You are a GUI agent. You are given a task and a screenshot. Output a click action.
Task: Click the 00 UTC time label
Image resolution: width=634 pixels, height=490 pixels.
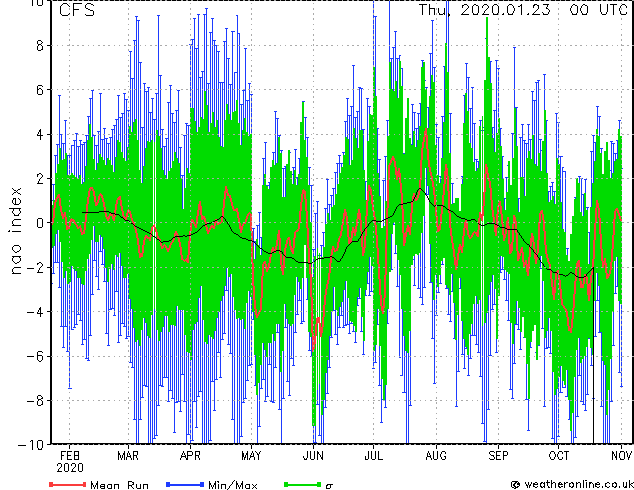point(598,10)
